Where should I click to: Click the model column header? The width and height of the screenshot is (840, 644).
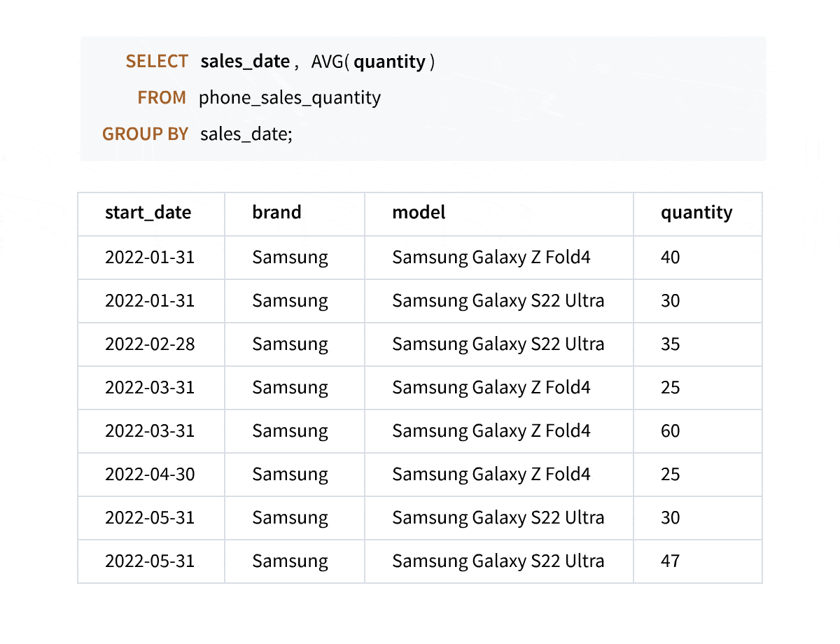coord(419,212)
